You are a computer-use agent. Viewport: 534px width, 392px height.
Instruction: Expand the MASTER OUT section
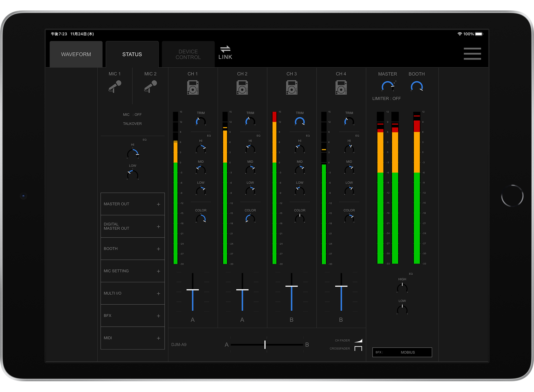click(132, 204)
